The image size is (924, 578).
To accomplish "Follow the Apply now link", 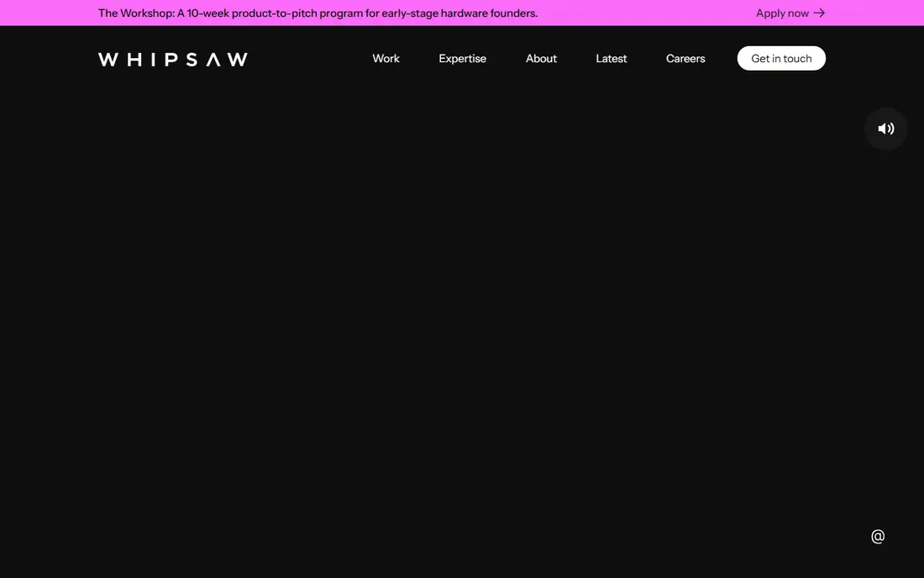I will point(790,13).
